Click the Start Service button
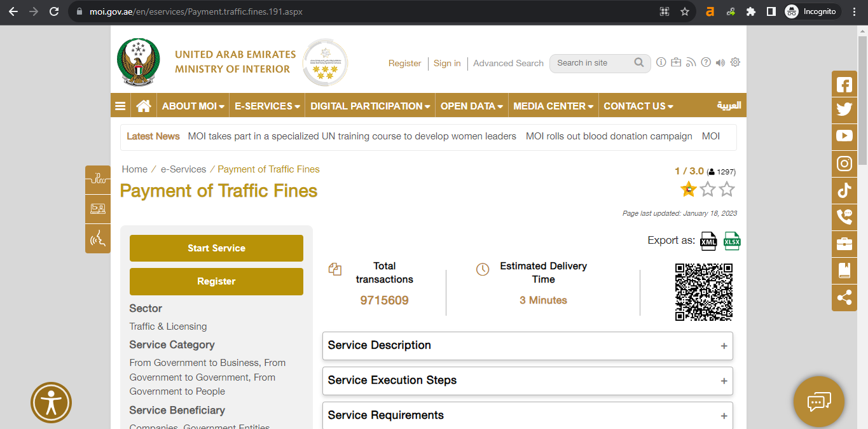The image size is (868, 429). coord(216,248)
